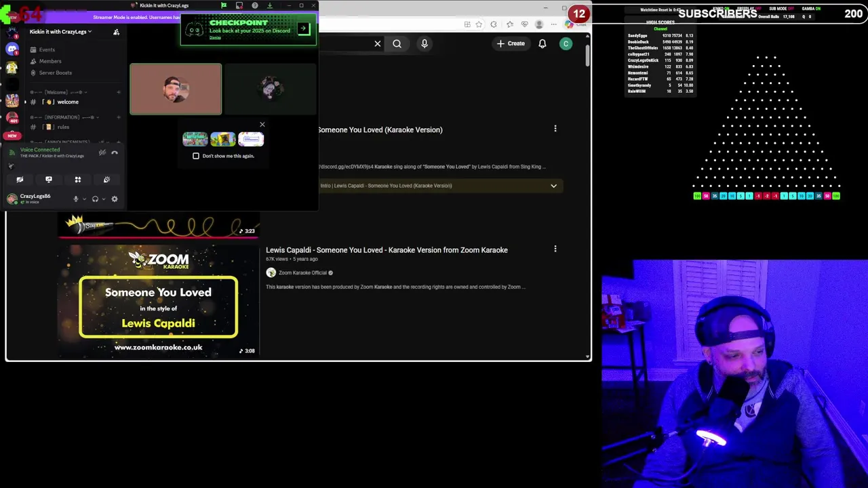Open the Discord inbox icon in title bar

click(239, 5)
